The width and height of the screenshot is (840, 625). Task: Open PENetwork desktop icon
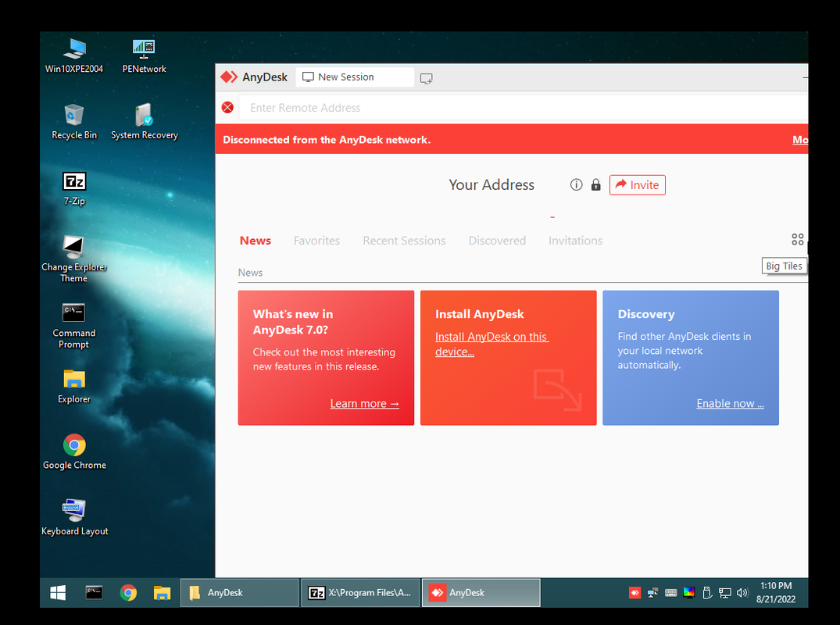[x=144, y=55]
